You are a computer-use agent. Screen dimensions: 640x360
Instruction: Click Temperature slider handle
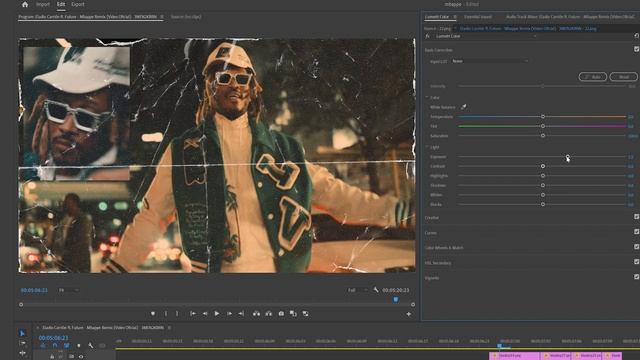click(x=543, y=117)
